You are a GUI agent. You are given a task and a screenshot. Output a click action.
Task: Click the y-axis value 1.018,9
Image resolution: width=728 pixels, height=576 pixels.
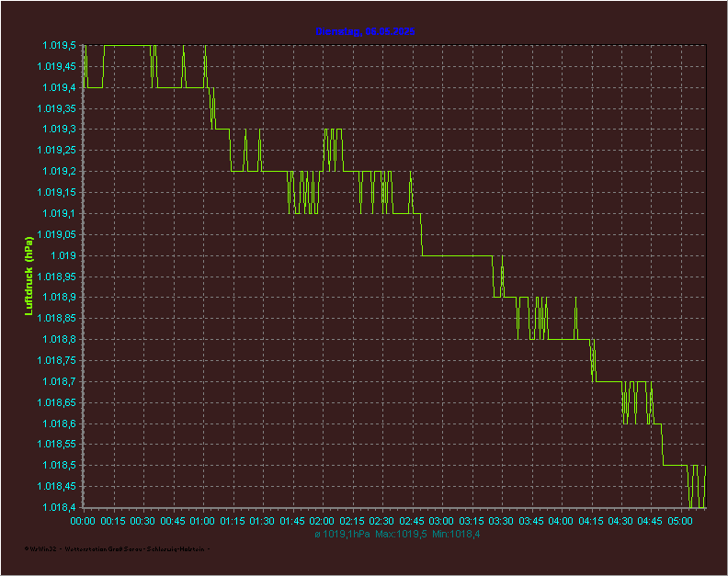click(x=60, y=297)
